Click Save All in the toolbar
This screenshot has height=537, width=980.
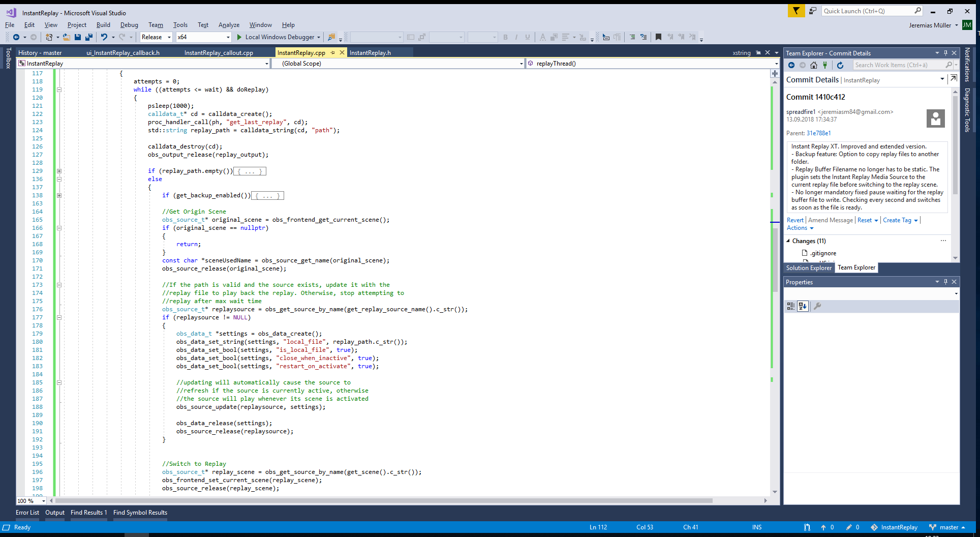[89, 37]
